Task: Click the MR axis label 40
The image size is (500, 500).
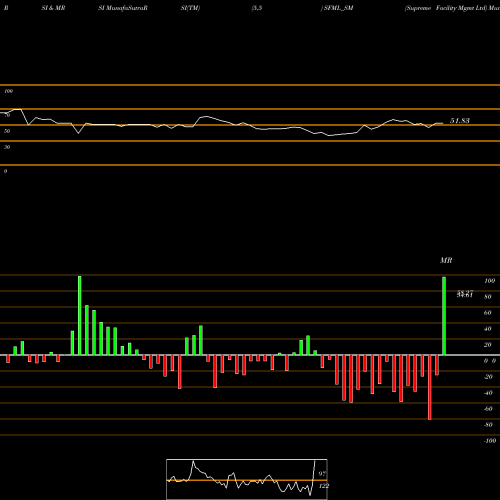Action: point(488,329)
